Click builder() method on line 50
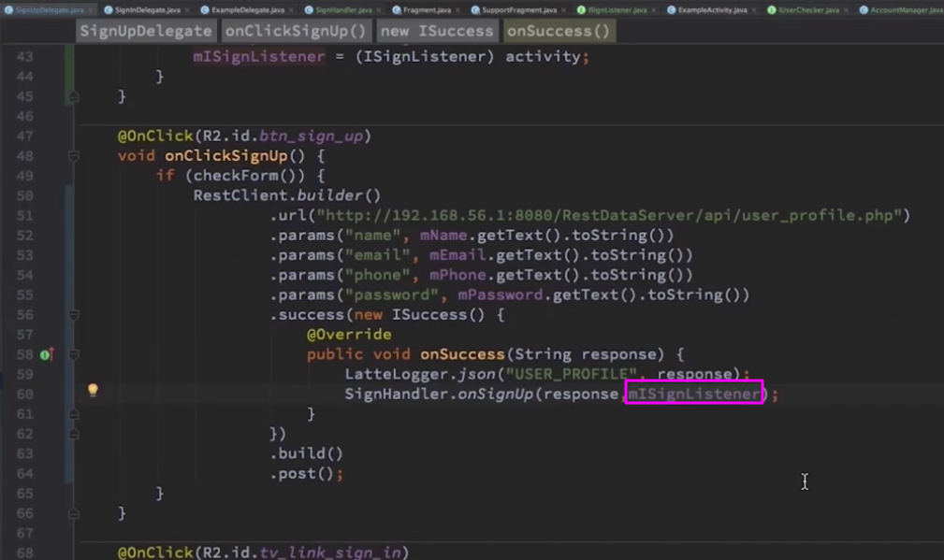 [x=339, y=195]
